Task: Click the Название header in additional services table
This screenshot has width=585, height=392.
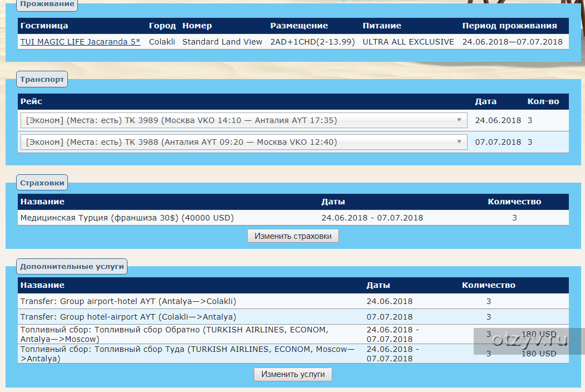Action: tap(42, 285)
